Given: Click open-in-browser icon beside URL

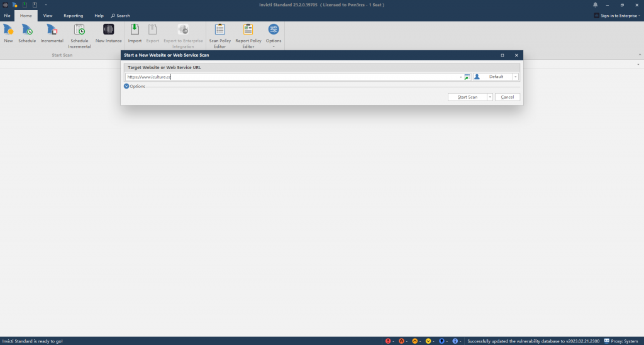Looking at the screenshot, I should [467, 77].
